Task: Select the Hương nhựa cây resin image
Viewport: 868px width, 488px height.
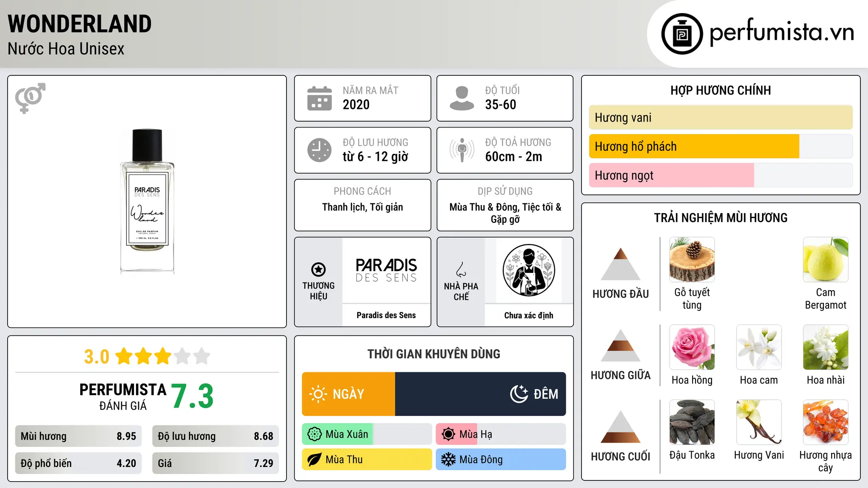Action: pyautogui.click(x=826, y=422)
